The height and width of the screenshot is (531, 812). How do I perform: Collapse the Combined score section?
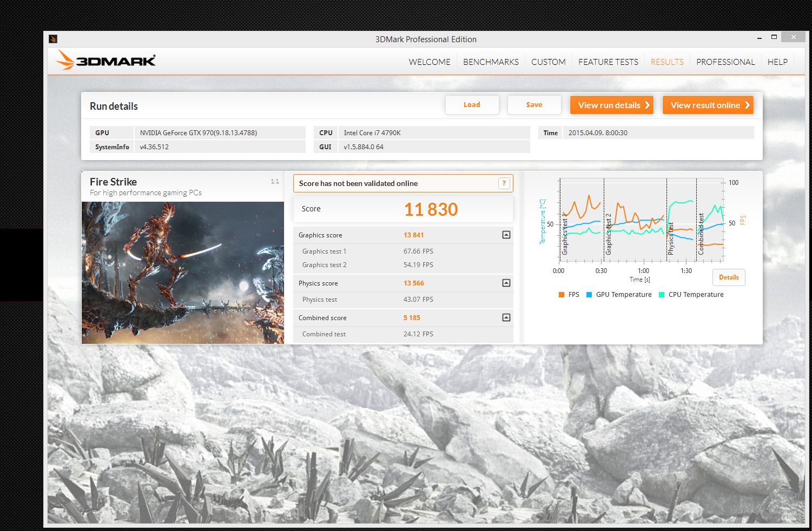click(x=506, y=317)
